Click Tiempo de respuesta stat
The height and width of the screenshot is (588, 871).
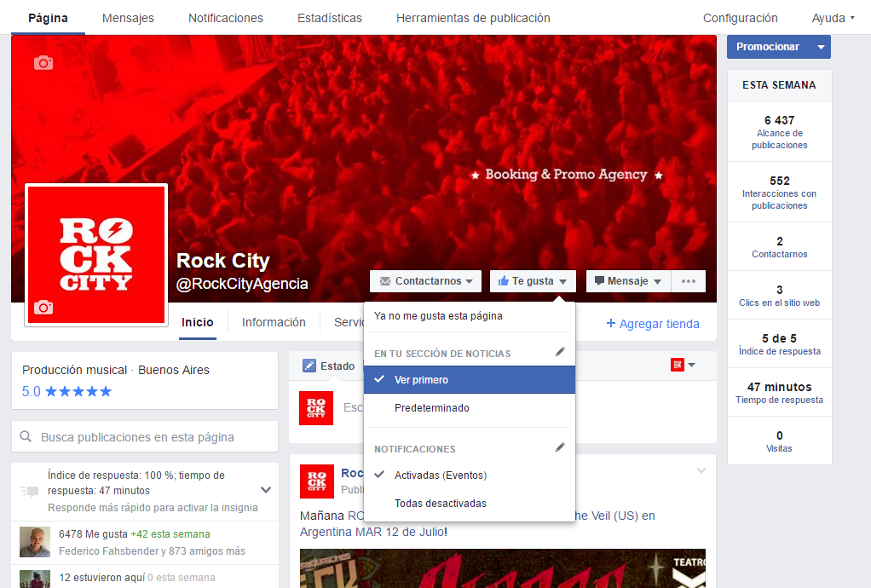[x=779, y=393]
